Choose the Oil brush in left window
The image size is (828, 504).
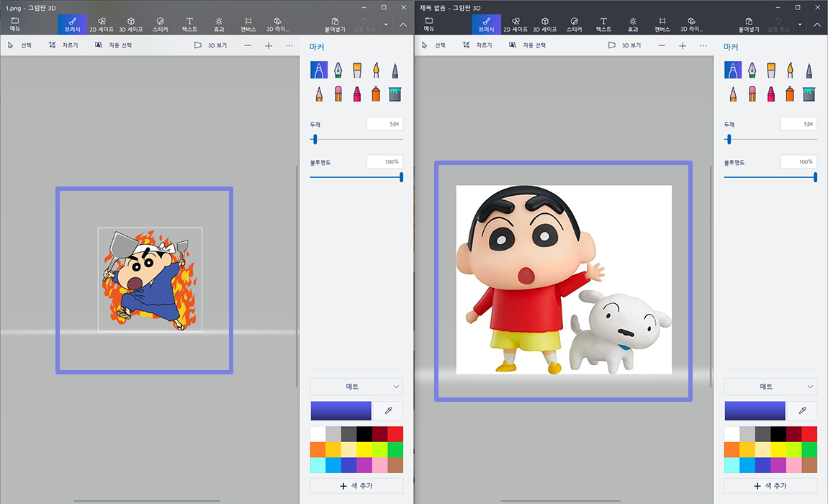[x=357, y=70]
